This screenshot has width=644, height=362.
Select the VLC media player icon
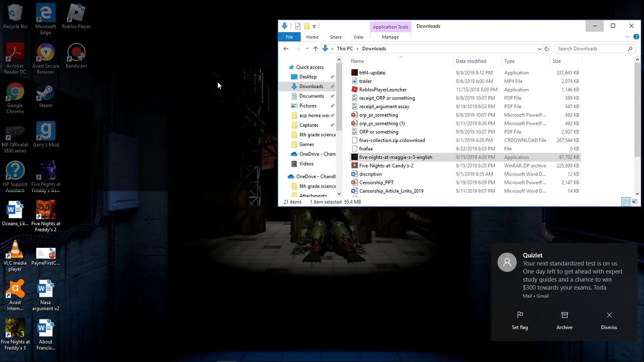pos(15,256)
